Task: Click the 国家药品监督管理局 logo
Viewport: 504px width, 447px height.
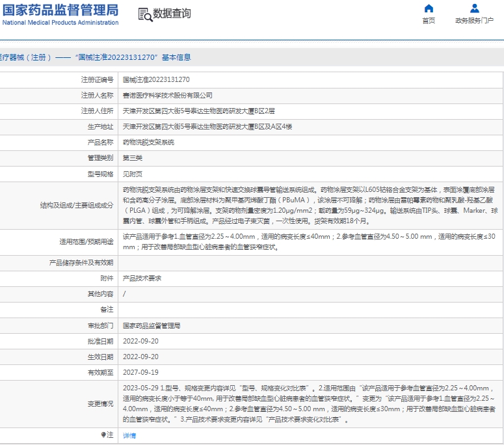Action: click(x=60, y=14)
